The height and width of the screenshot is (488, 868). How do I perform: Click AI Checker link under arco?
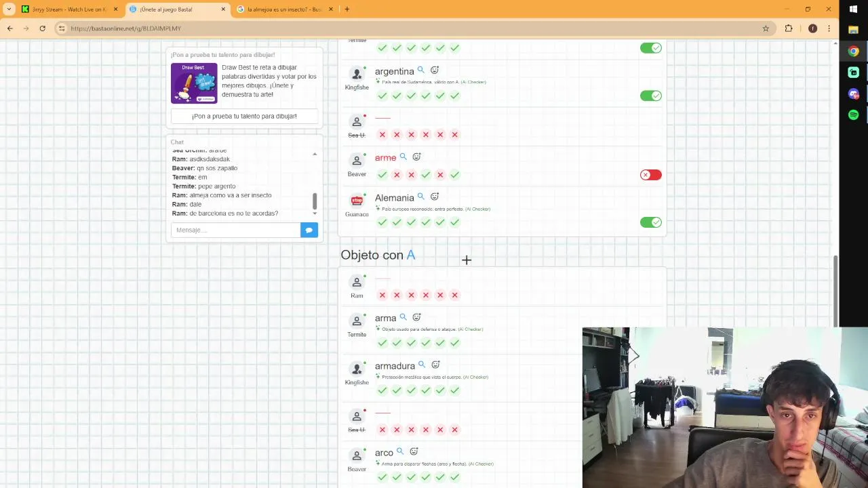pos(481,464)
